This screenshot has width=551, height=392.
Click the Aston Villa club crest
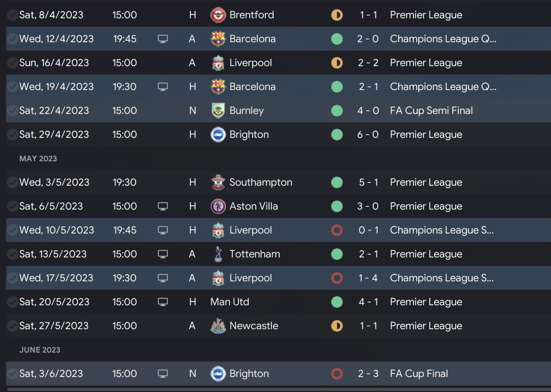coord(218,206)
